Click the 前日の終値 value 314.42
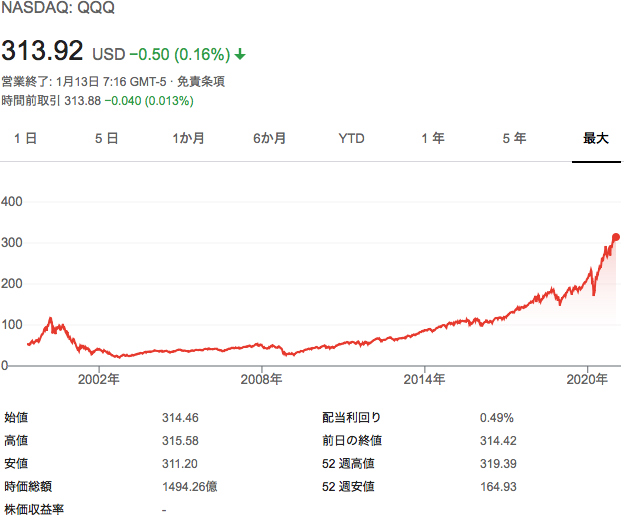 [x=498, y=441]
